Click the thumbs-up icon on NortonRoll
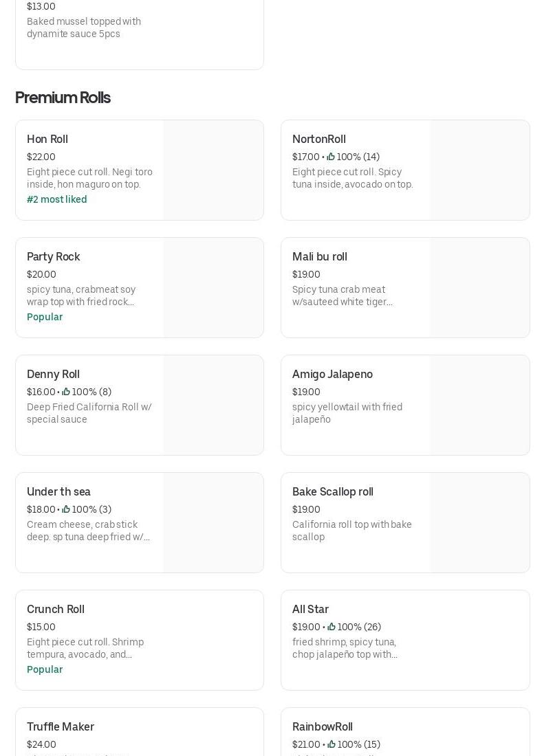 click(x=331, y=157)
